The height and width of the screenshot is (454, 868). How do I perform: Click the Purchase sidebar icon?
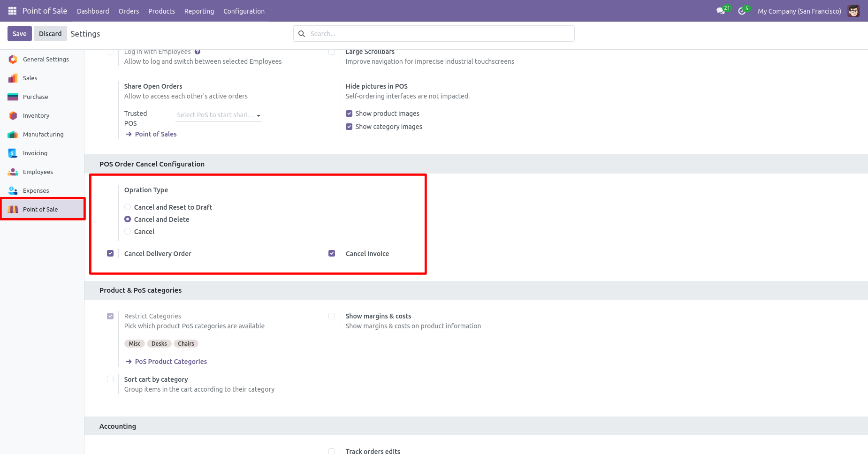(x=13, y=97)
